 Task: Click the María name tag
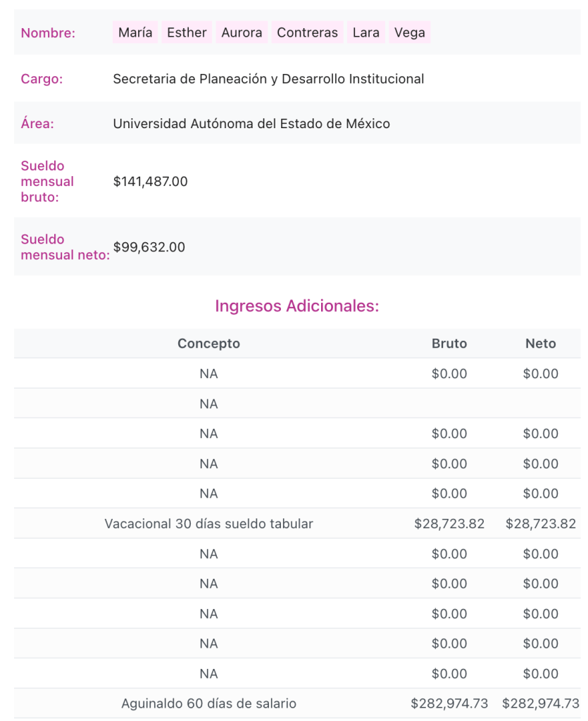coord(135,32)
